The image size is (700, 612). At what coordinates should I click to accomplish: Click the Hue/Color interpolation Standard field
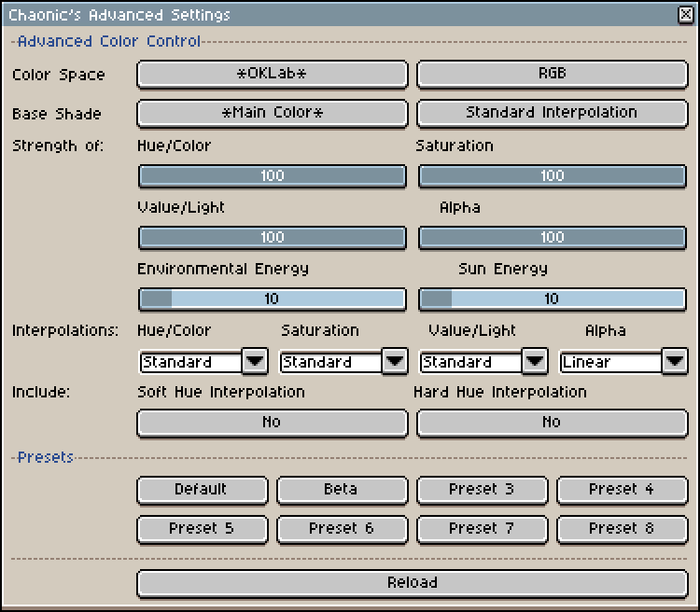point(191,362)
